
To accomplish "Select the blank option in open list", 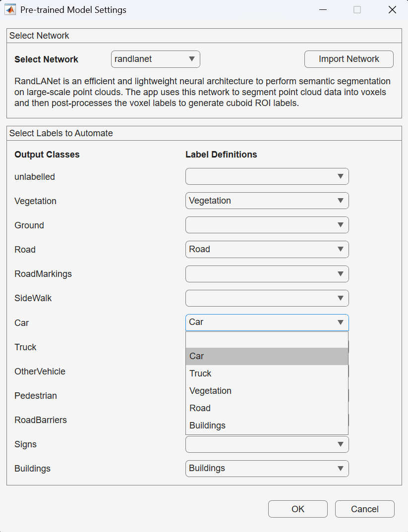I will (267, 340).
